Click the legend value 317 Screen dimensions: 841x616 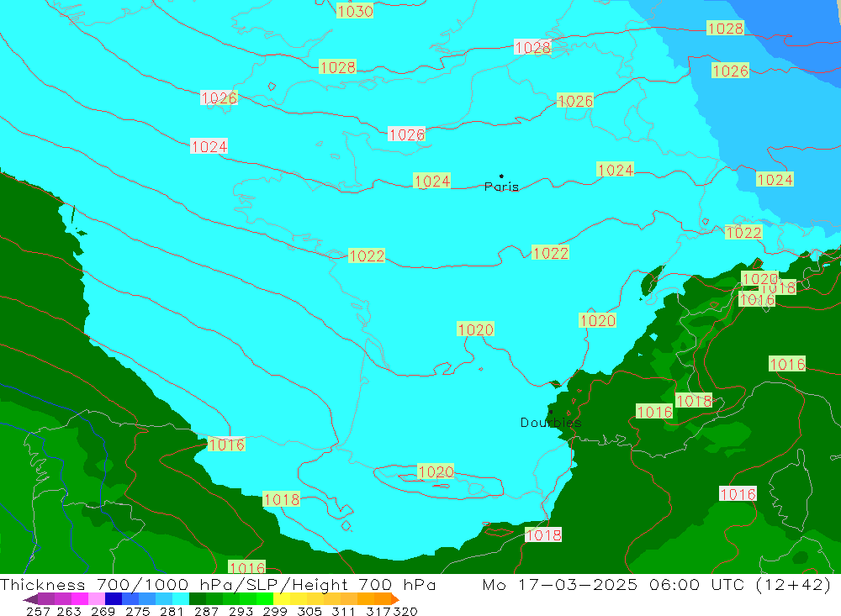378,611
